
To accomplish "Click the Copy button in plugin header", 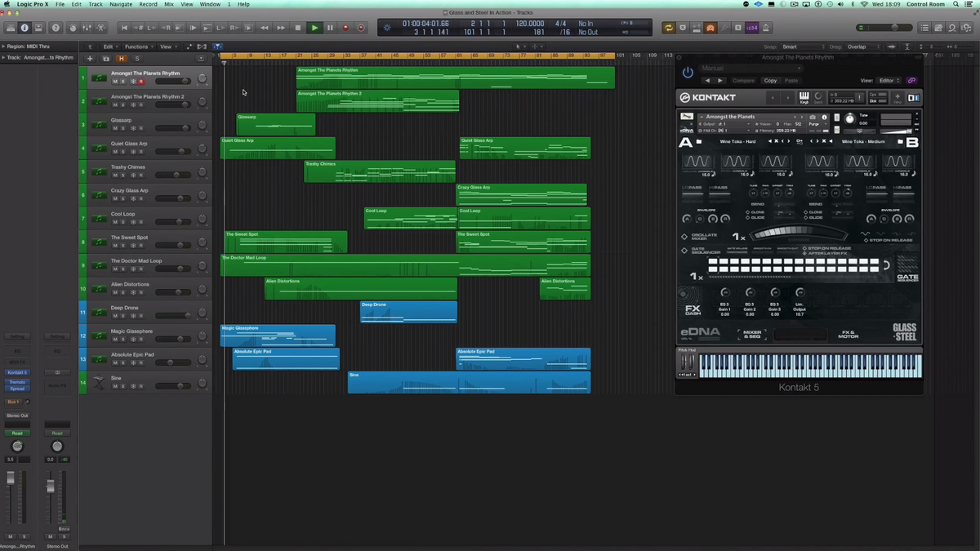I will [770, 81].
